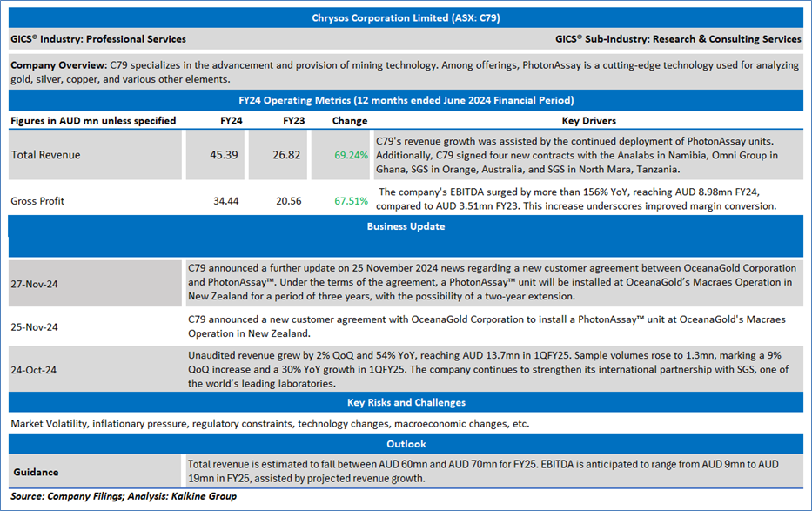The height and width of the screenshot is (511, 812).
Task: Click the 25-Nov-24 new customer agreement description
Action: tap(487, 326)
